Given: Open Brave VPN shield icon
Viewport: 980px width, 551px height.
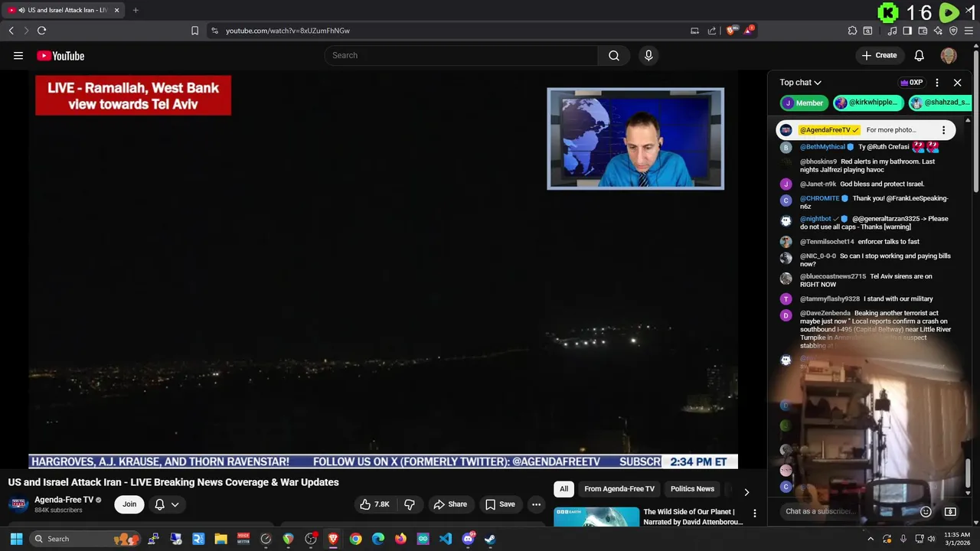Looking at the screenshot, I should pos(953,31).
